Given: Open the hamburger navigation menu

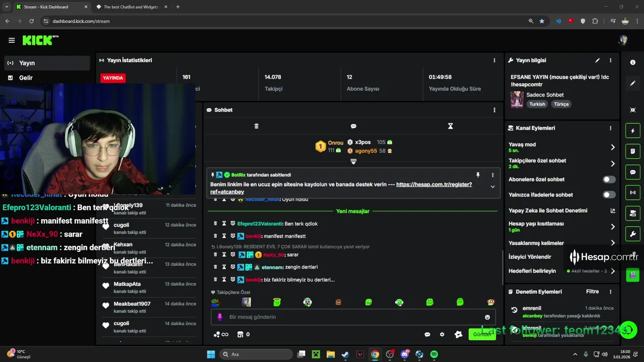Looking at the screenshot, I should click(x=12, y=40).
